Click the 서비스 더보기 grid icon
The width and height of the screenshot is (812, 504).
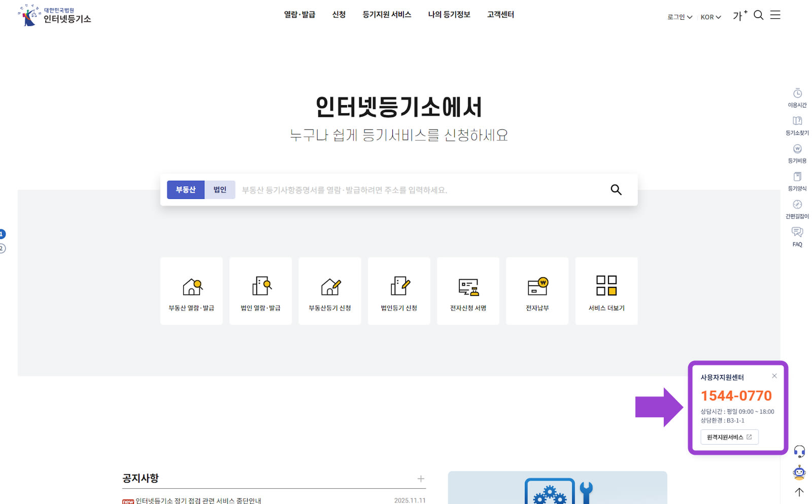coord(606,291)
